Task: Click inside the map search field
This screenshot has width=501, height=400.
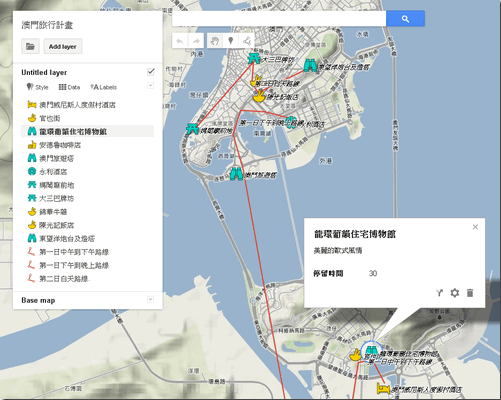Action: (279, 19)
